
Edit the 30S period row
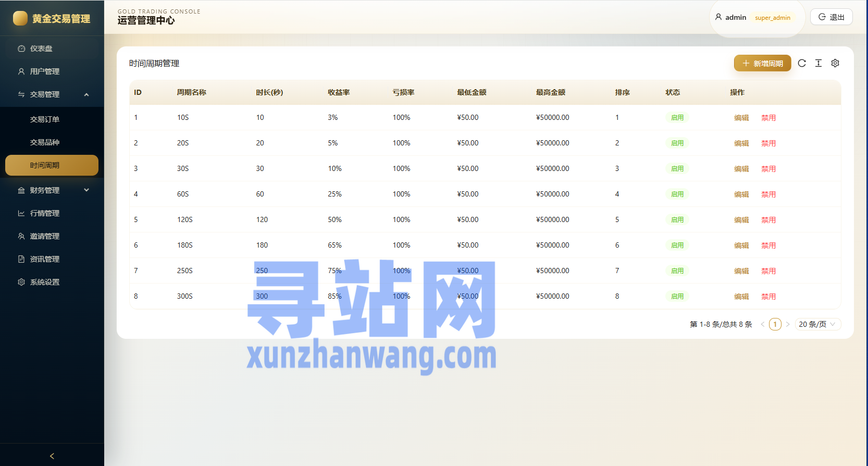click(x=741, y=169)
